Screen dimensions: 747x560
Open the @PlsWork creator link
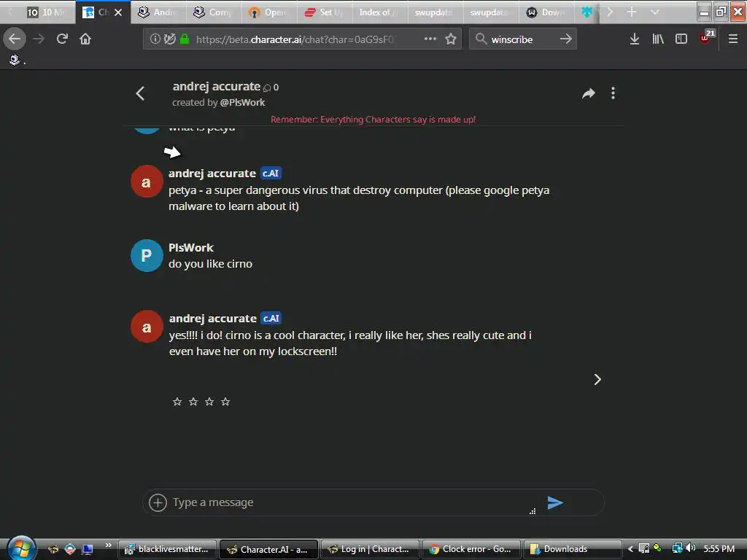click(x=242, y=102)
